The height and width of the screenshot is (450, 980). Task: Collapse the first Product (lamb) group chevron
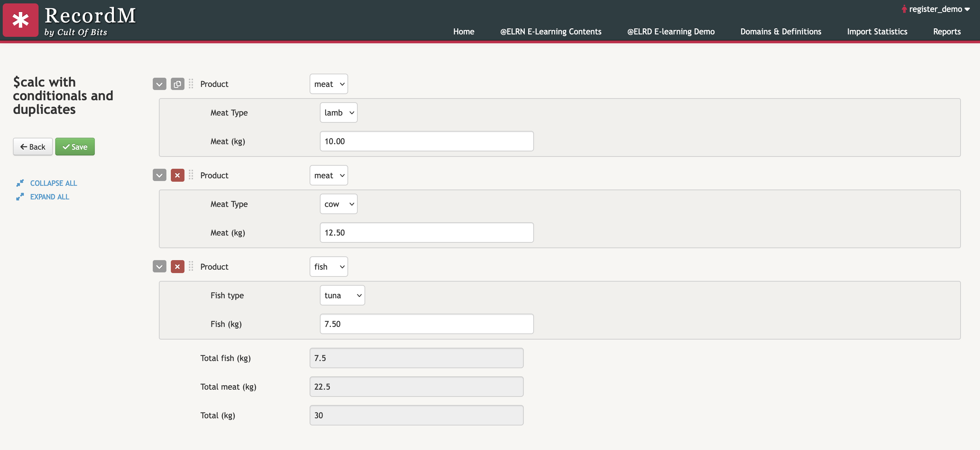pos(159,84)
